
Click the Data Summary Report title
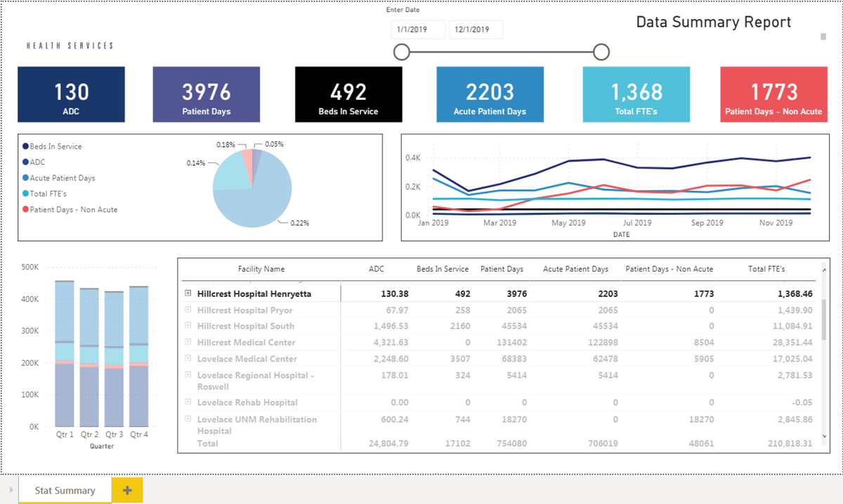(714, 22)
